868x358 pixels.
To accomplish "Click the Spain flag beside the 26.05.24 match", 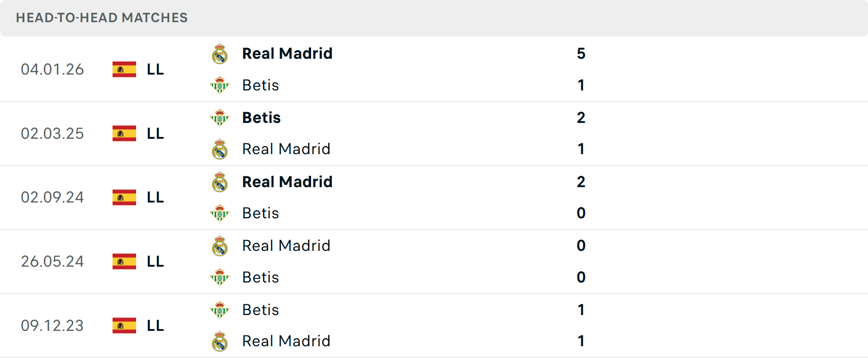I will [124, 261].
